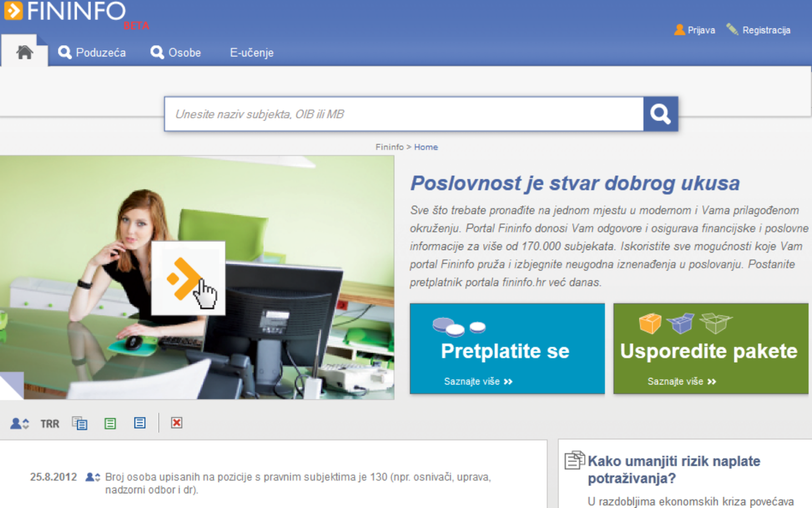The height and width of the screenshot is (508, 812).
Task: Open the Osobe search menu
Action: pyautogui.click(x=176, y=52)
